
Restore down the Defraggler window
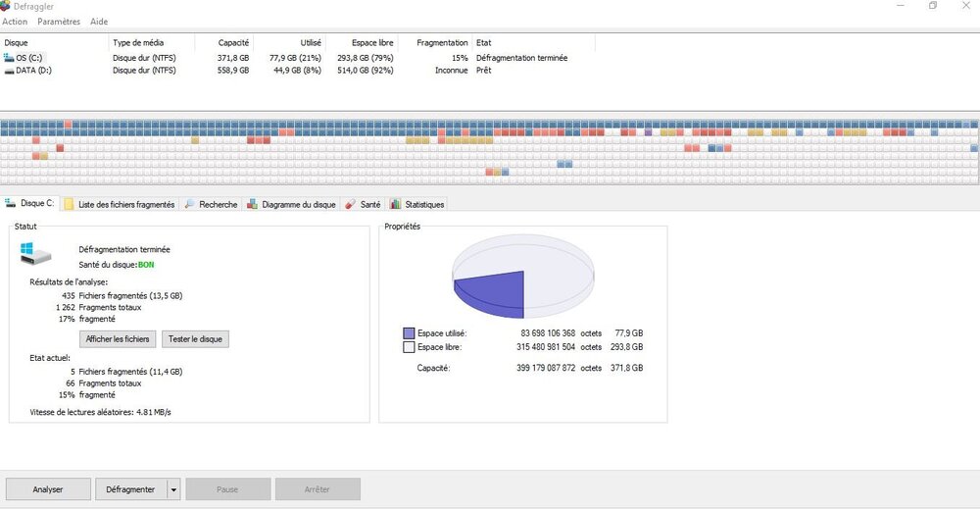coord(933,6)
